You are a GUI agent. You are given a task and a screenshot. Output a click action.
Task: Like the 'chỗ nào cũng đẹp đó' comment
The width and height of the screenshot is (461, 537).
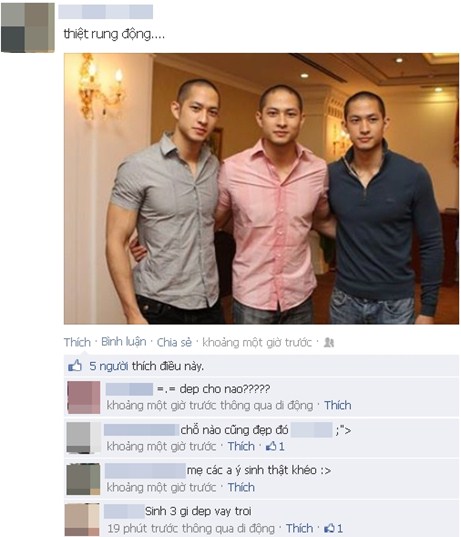click(x=241, y=446)
